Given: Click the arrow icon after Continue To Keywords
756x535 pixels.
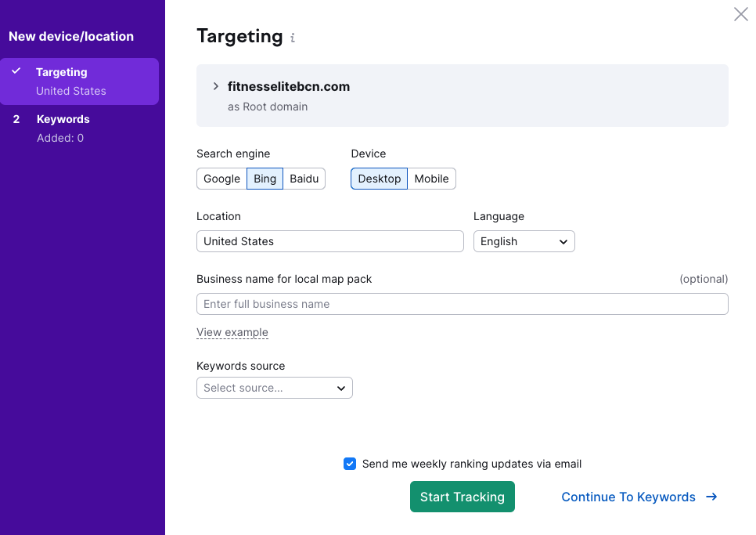Looking at the screenshot, I should pos(711,497).
